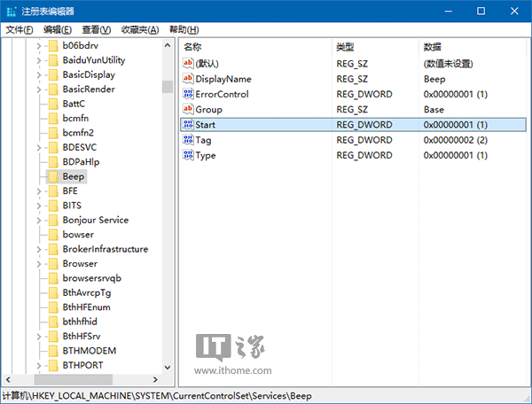Expand the BaiduYunUtility tree node
This screenshot has width=532, height=404.
coord(38,60)
